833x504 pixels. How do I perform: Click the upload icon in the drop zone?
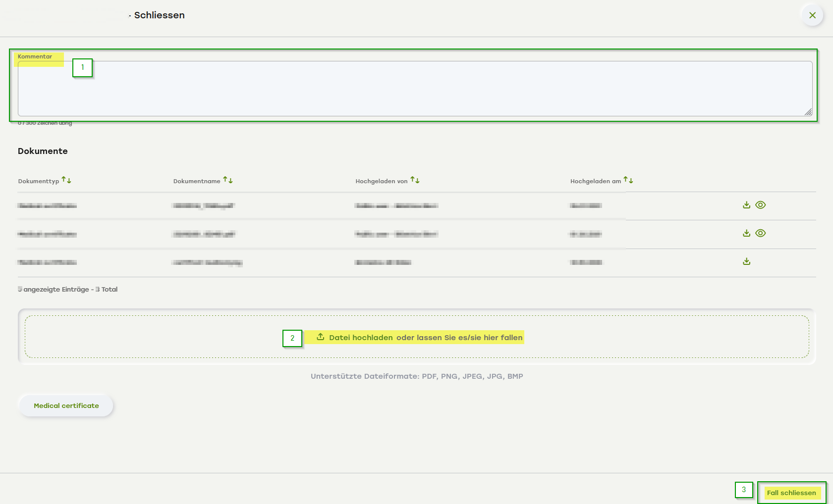coord(321,337)
